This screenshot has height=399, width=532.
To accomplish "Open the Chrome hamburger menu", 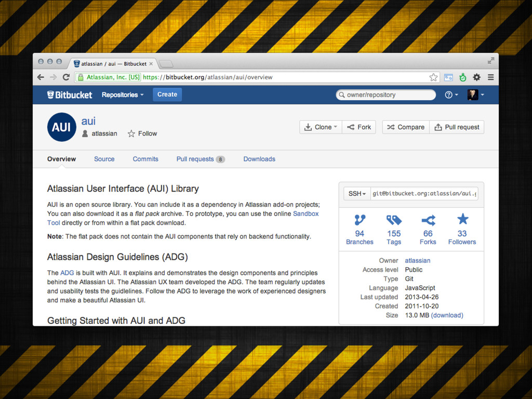I will pyautogui.click(x=490, y=77).
